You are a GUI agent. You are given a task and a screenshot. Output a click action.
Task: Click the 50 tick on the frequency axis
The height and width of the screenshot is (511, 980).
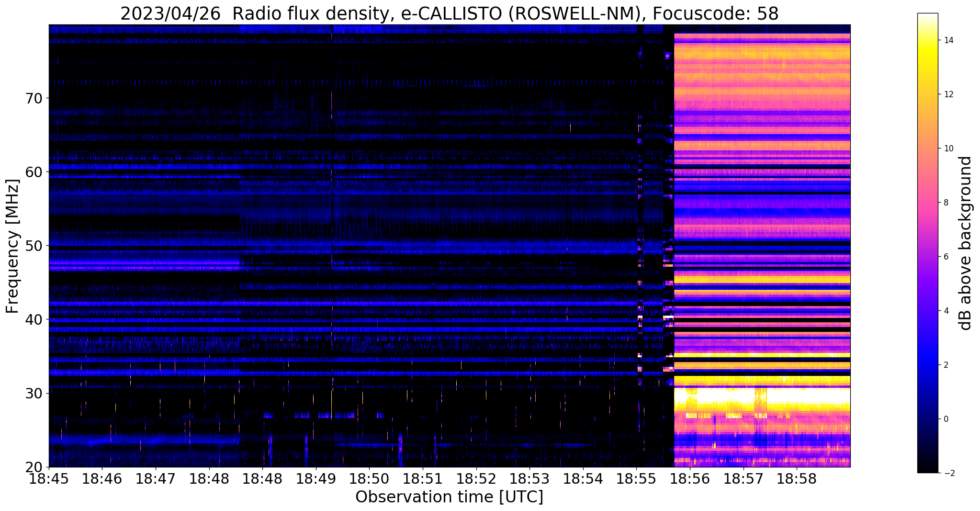34,246
